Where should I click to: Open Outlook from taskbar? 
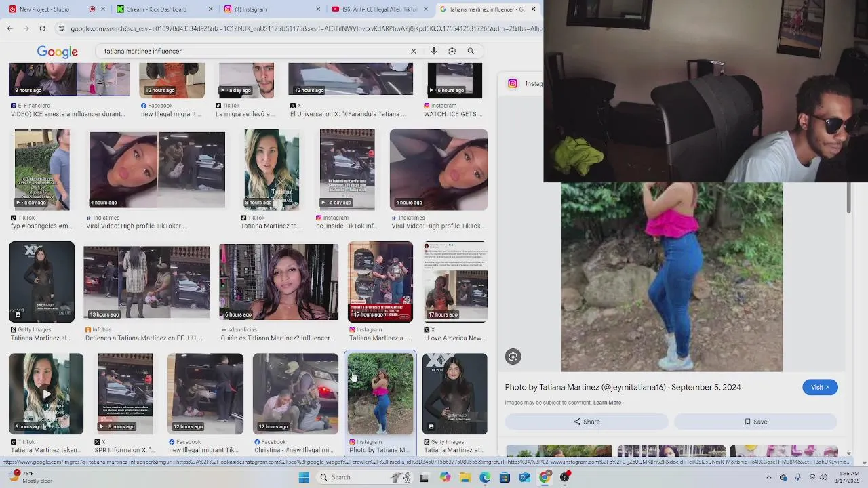(524, 477)
